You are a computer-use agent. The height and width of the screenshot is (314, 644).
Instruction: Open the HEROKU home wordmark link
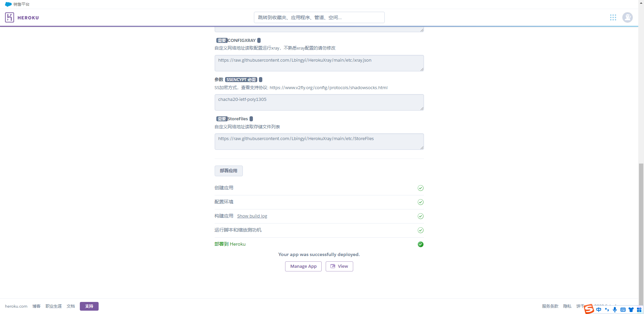click(x=28, y=18)
